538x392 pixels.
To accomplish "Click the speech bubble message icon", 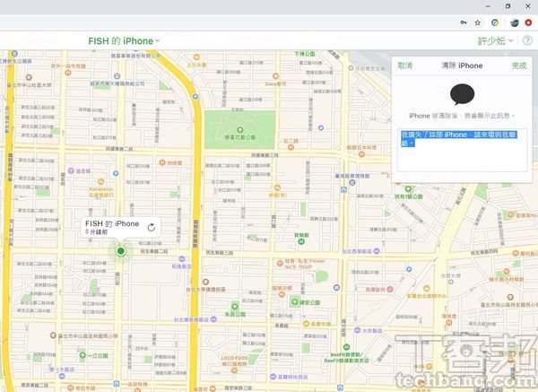I will pos(462,94).
